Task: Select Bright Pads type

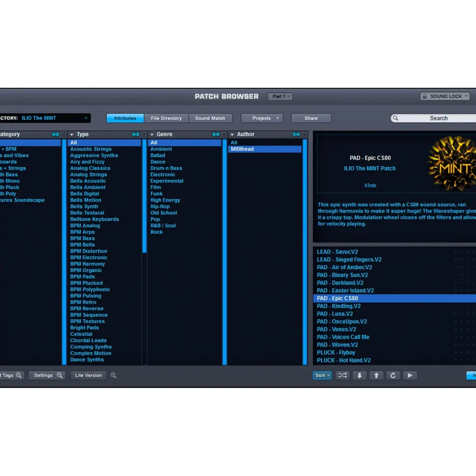Action: click(x=85, y=328)
